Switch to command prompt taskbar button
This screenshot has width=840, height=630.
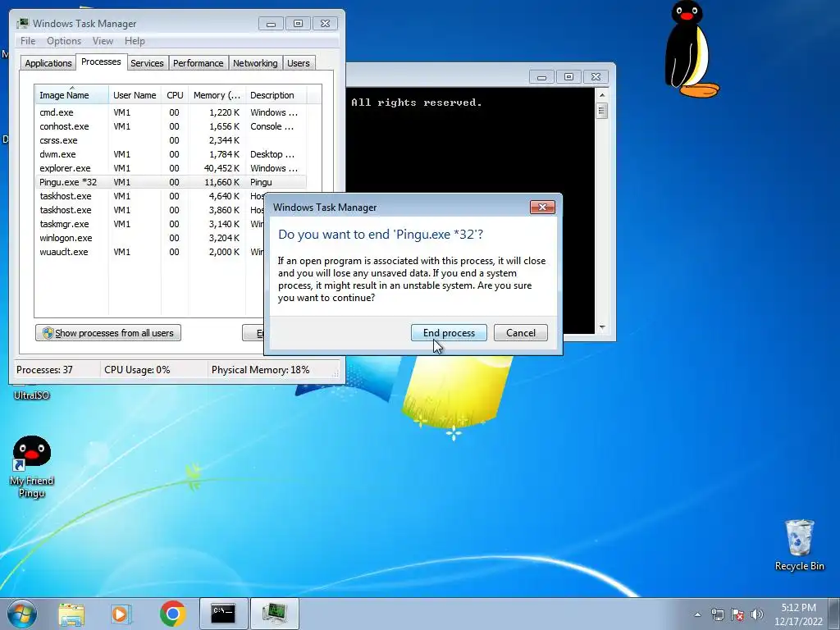(223, 614)
